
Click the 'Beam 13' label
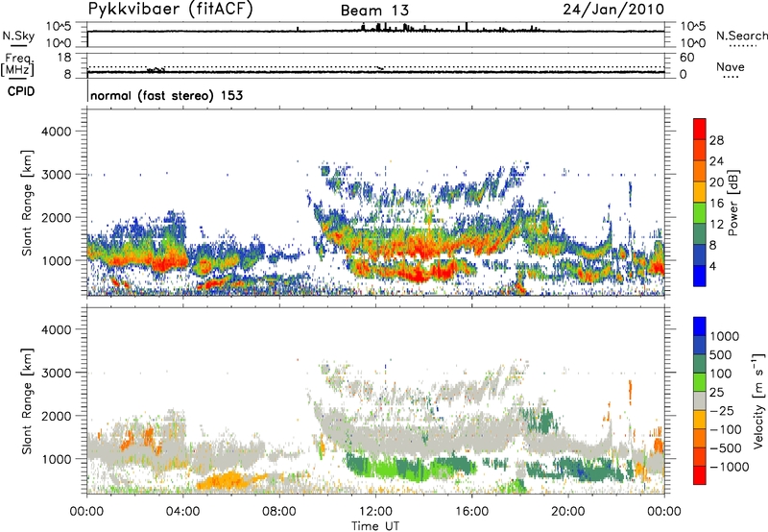tap(374, 11)
